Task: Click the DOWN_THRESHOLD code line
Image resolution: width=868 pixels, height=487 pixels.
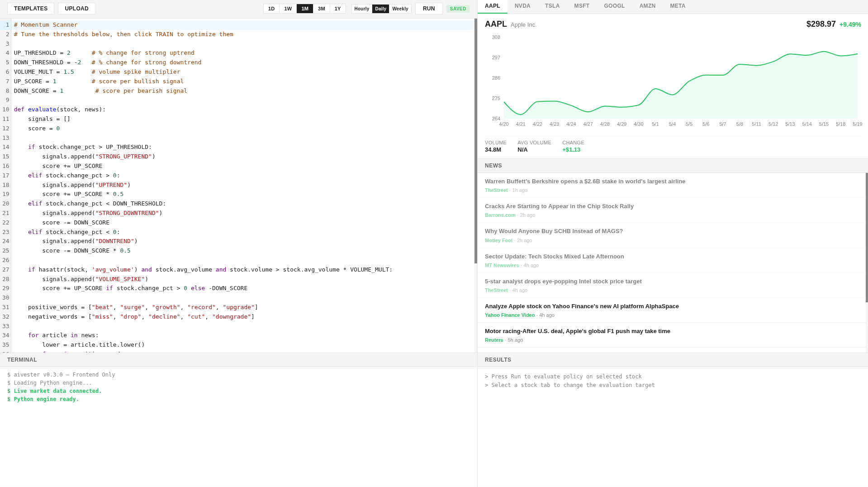Action: (x=244, y=62)
